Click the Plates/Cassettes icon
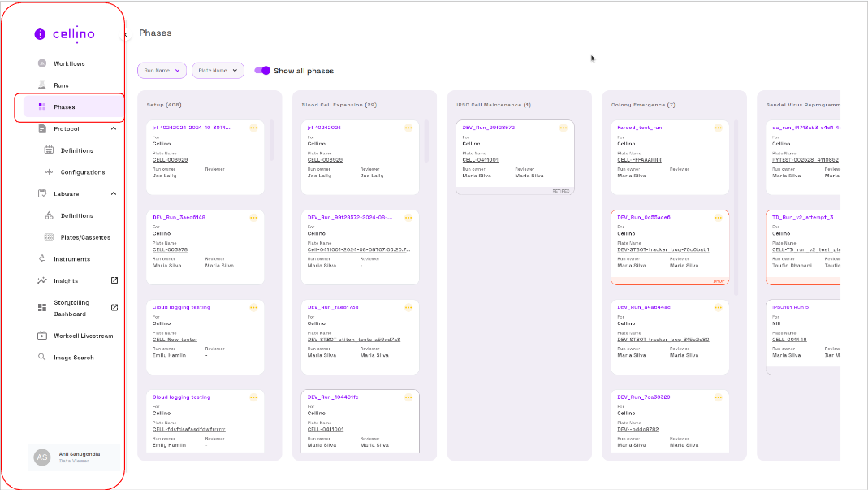The height and width of the screenshot is (490, 868). click(49, 237)
